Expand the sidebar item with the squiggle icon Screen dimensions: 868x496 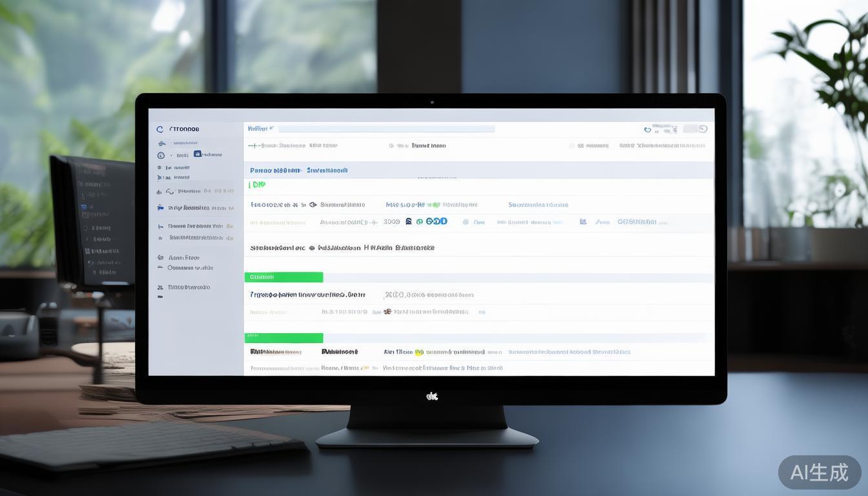coord(170,191)
